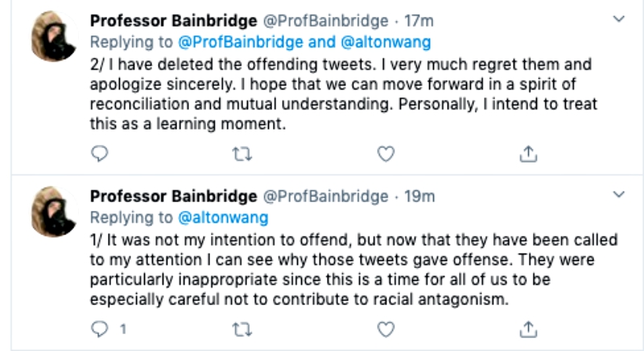Share the 17m tweet about deleted tweets

coord(529,153)
